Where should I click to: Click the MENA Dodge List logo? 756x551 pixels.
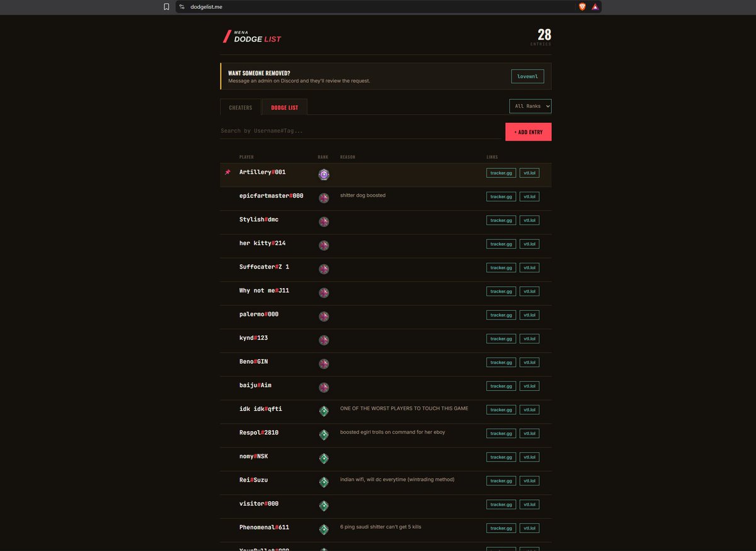(252, 37)
